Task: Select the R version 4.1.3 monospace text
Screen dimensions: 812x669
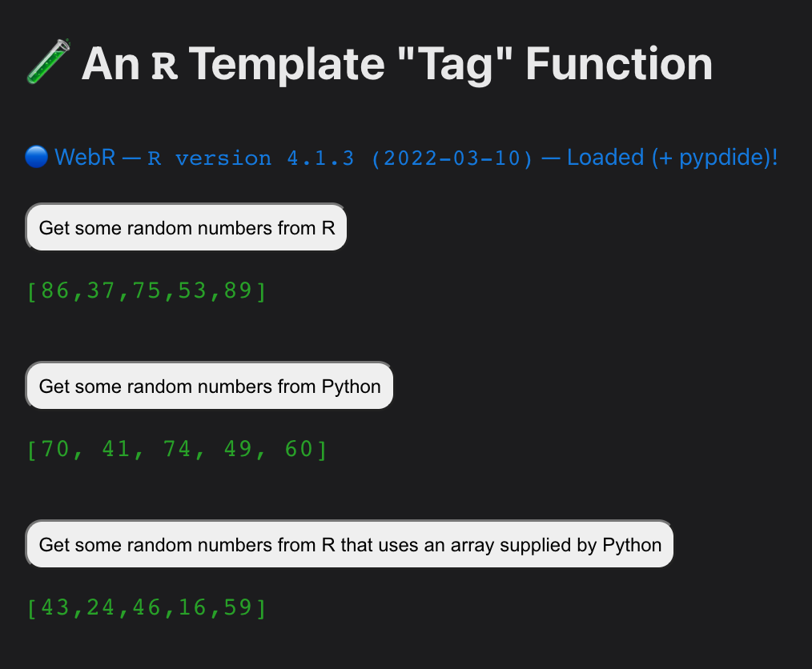Action: pos(251,158)
